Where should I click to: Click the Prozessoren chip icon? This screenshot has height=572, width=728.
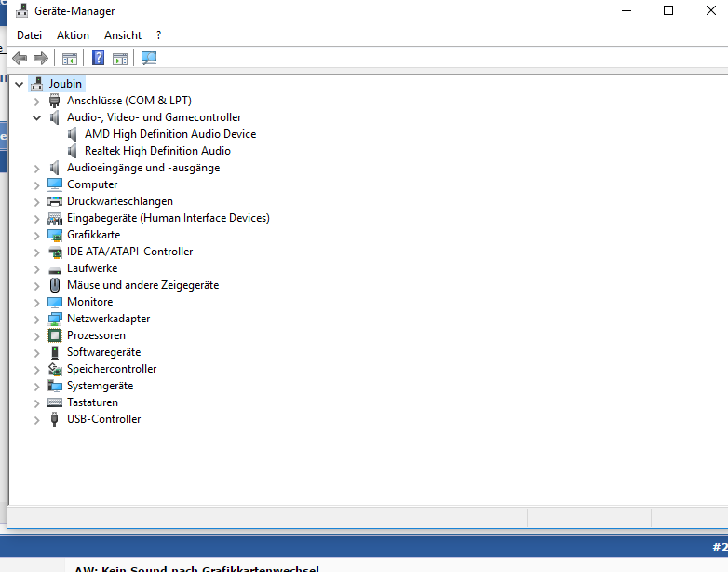pyautogui.click(x=55, y=335)
